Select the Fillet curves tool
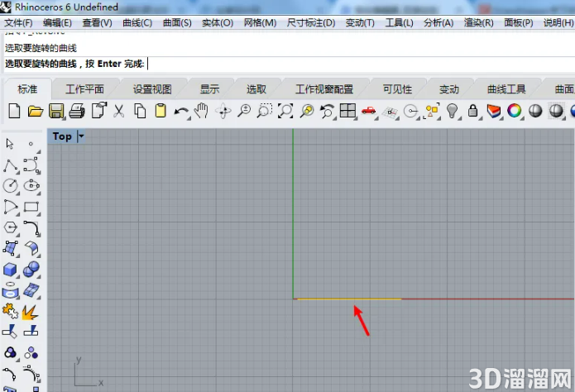The height and width of the screenshot is (392, 575). 31,227
